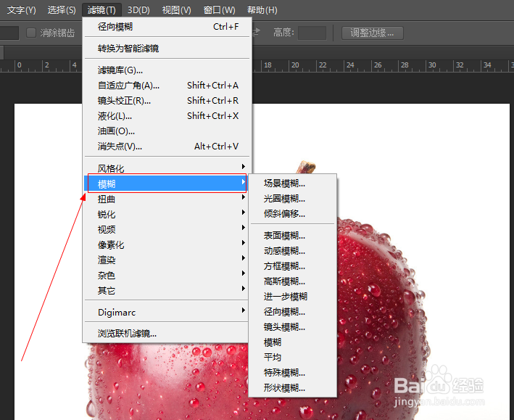Select 光圈模糊... in blur submenu
Screen dimensions: 514x420
point(292,199)
